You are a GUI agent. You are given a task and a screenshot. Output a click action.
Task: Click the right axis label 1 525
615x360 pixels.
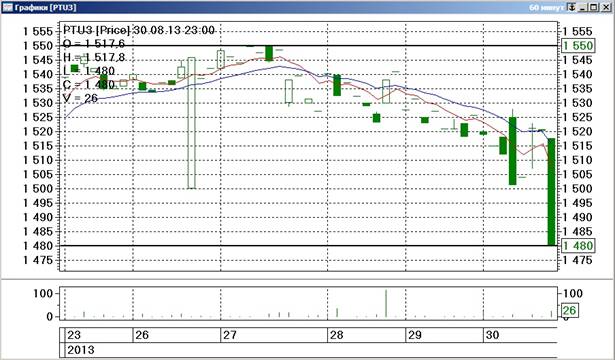[578, 117]
